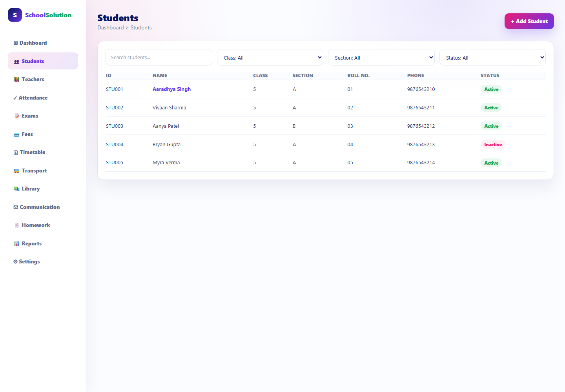Focus the Search students field
The height and width of the screenshot is (392, 565).
pyautogui.click(x=159, y=57)
